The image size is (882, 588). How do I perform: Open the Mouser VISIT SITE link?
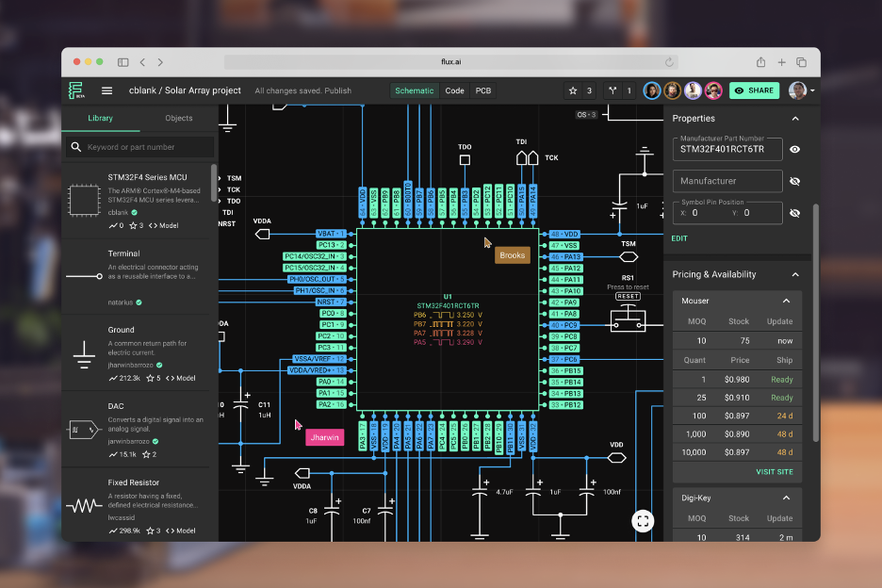pos(774,471)
